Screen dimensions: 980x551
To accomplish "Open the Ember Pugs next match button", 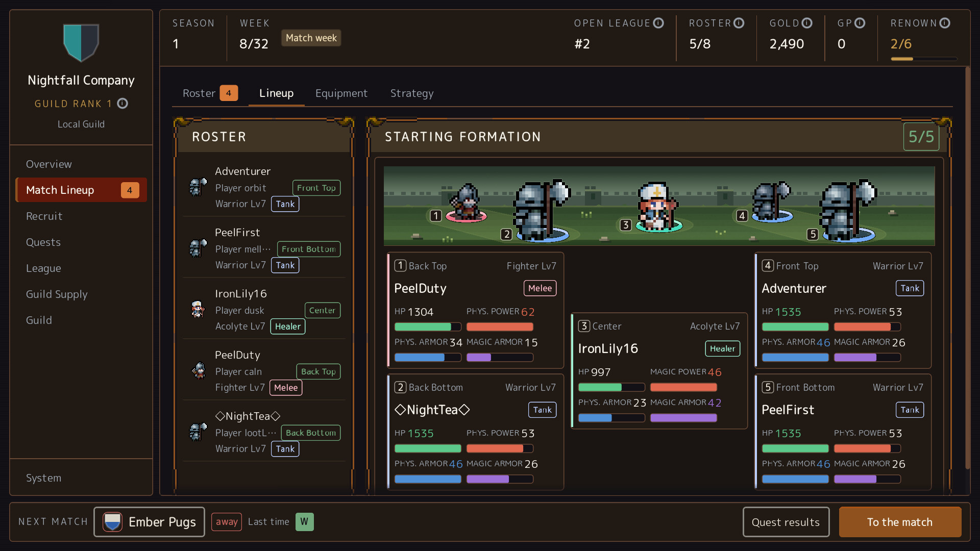I will tap(149, 522).
